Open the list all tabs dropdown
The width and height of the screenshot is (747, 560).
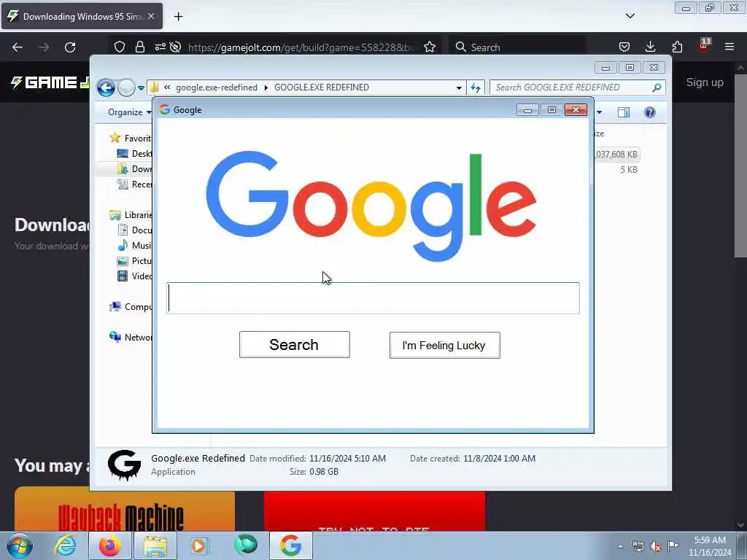click(x=630, y=16)
